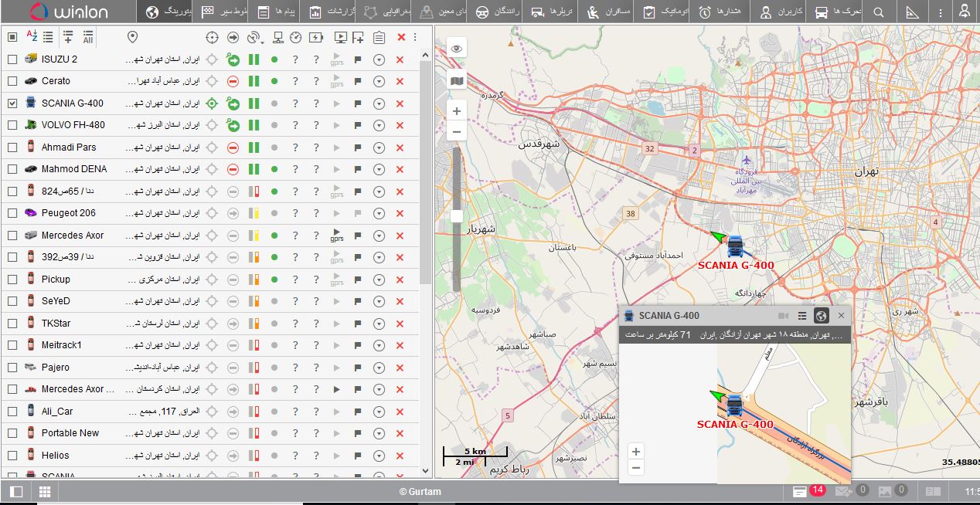980x505 pixels.
Task: Check the Ahmadi Pars checkbox
Action: pyautogui.click(x=12, y=147)
